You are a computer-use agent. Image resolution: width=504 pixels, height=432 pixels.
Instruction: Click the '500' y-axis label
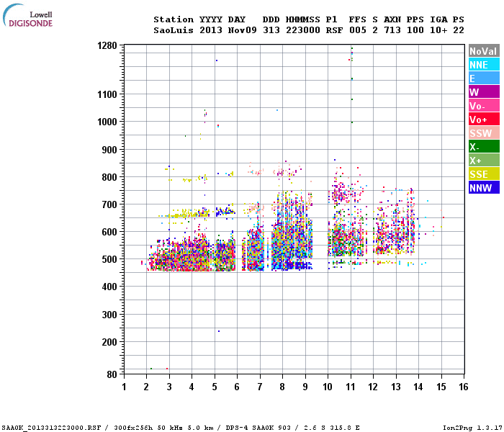[109, 259]
